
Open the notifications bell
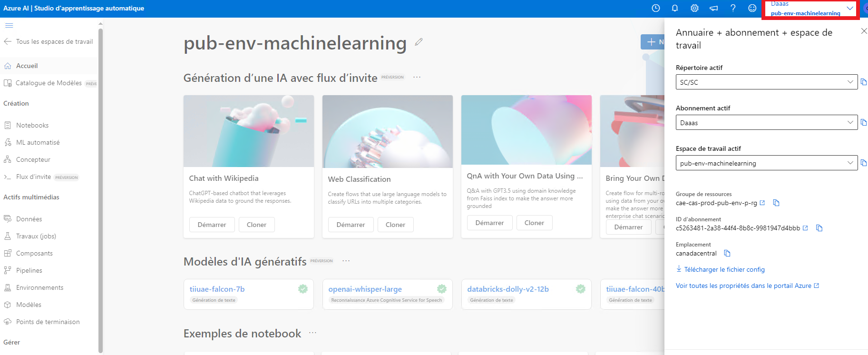click(675, 8)
